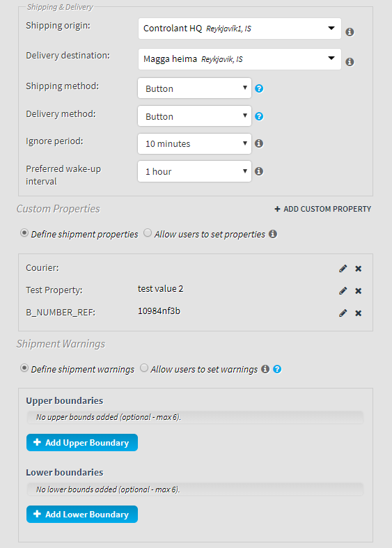Click info icon next to Delivery destination
The width and height of the screenshot is (392, 548).
click(x=350, y=62)
